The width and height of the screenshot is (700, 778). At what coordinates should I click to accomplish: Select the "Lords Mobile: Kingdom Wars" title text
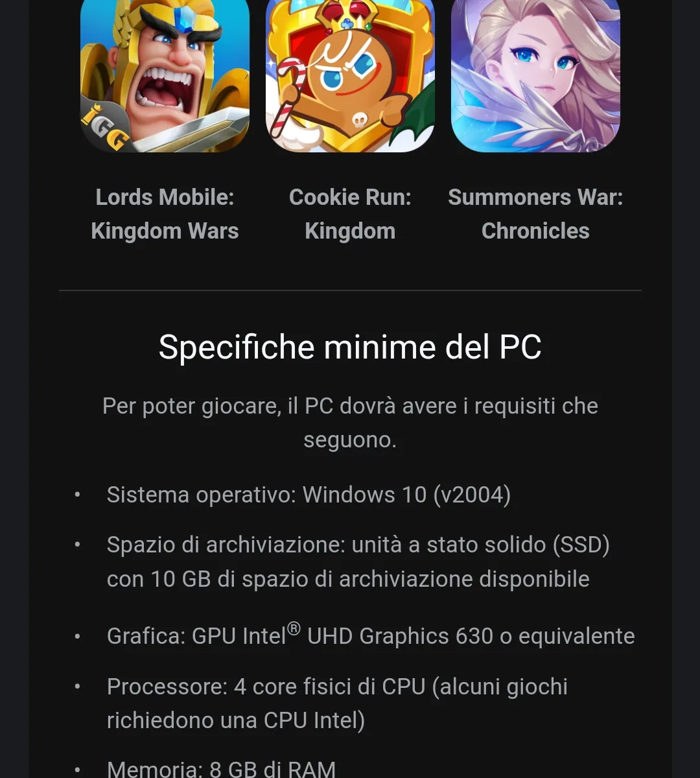(165, 214)
